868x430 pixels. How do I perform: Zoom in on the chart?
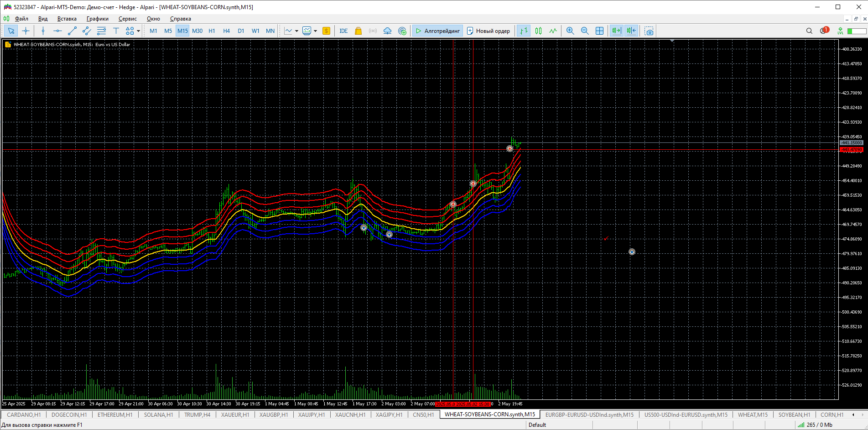pyautogui.click(x=570, y=31)
